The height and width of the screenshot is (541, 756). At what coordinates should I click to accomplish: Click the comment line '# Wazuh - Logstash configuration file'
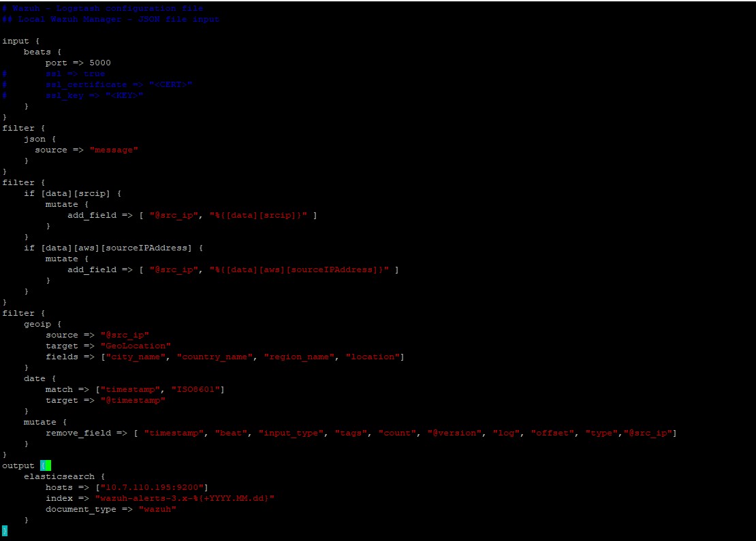(x=103, y=8)
